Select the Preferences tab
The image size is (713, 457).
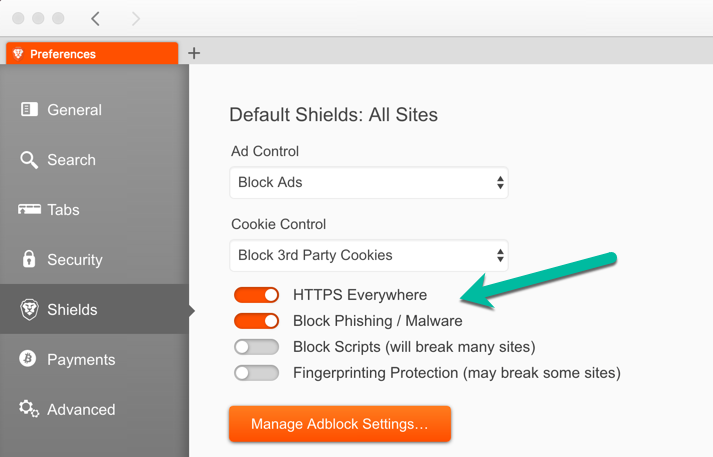point(92,54)
